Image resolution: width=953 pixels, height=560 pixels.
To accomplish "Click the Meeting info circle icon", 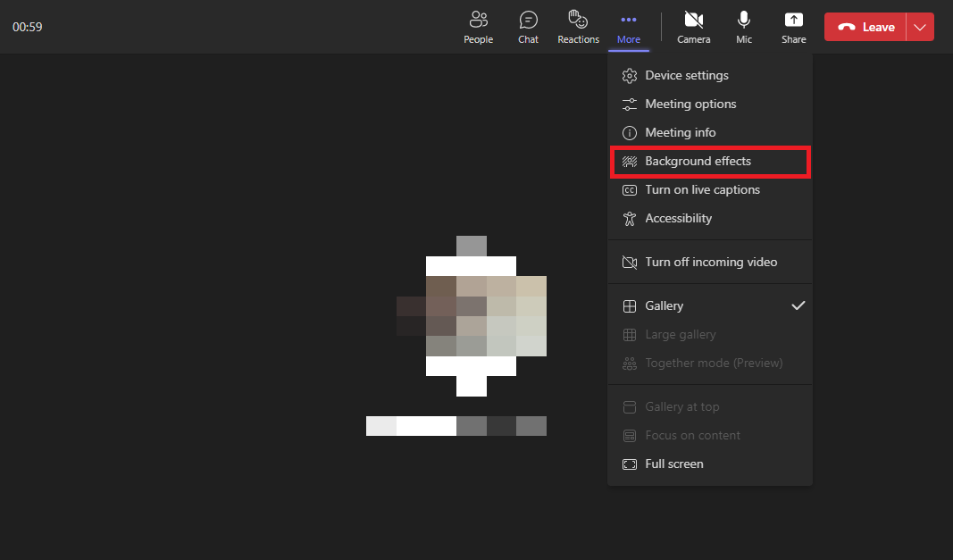I will click(630, 132).
